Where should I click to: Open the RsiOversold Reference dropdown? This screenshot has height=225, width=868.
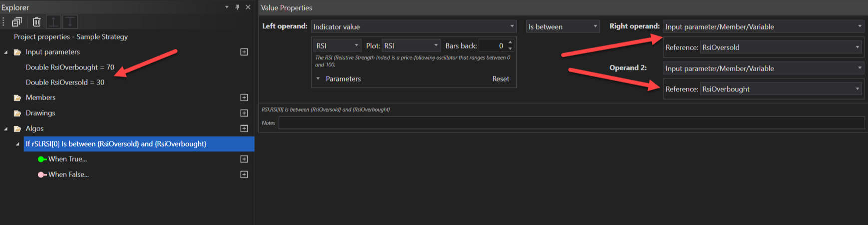(781, 47)
